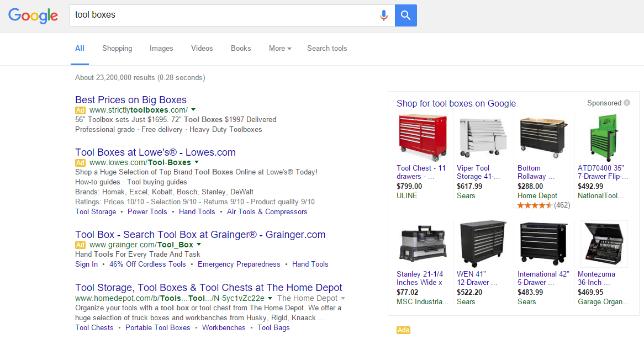Switch to the Shopping tab
This screenshot has width=644, height=339.
pyautogui.click(x=117, y=49)
